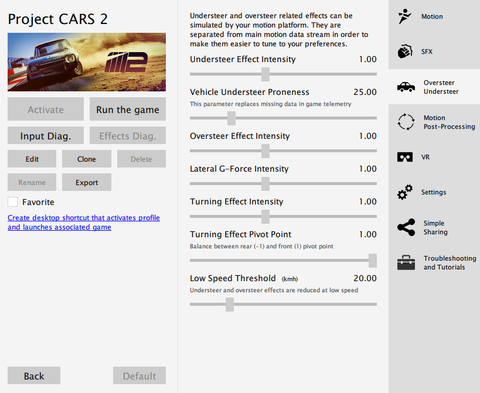The image size is (480, 393).
Task: Clone the profile with Clone button
Action: point(87,159)
